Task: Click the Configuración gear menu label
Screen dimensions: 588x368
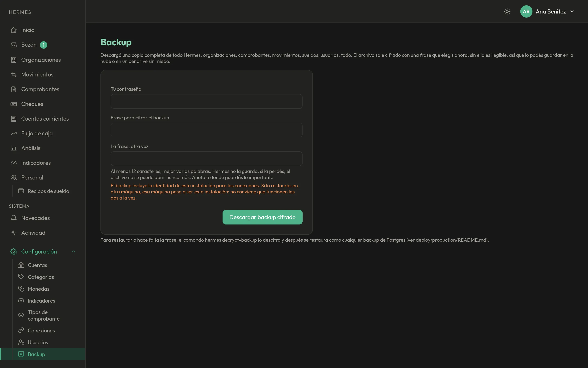Action: (39, 252)
